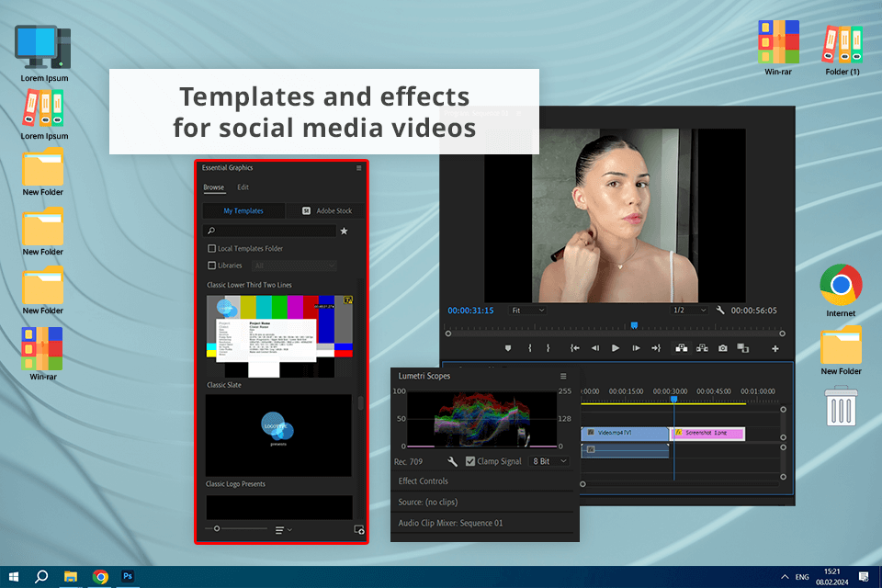Open Lumetri Scopes settings wrench
This screenshot has height=588, width=882.
pyautogui.click(x=452, y=461)
